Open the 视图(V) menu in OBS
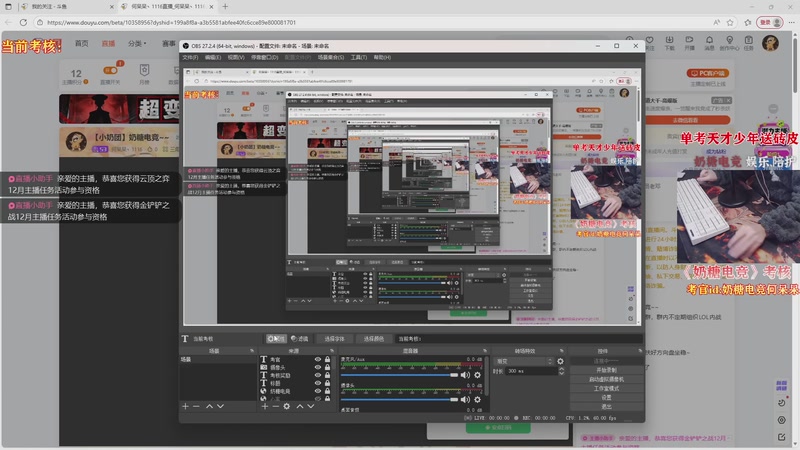This screenshot has width=800, height=450. (x=236, y=57)
